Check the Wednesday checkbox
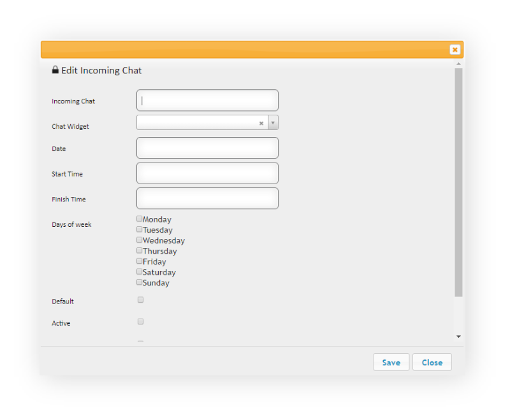 (x=139, y=240)
